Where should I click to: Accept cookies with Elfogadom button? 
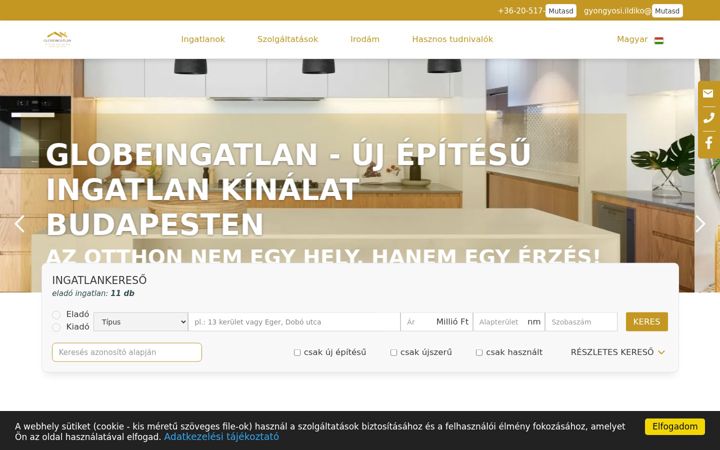tap(675, 427)
